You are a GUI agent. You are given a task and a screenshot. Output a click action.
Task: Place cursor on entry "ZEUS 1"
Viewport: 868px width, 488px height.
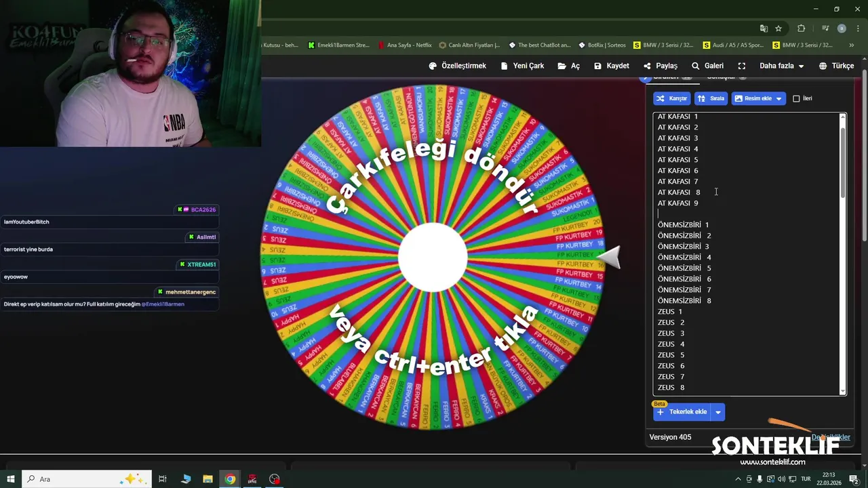tap(670, 312)
